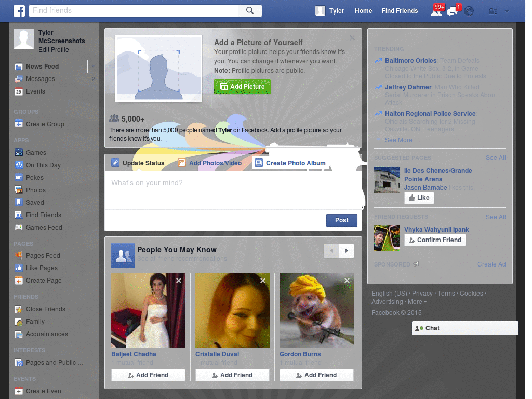Click the Like Pages thumbs-up icon
The image size is (532, 399).
coord(19,268)
